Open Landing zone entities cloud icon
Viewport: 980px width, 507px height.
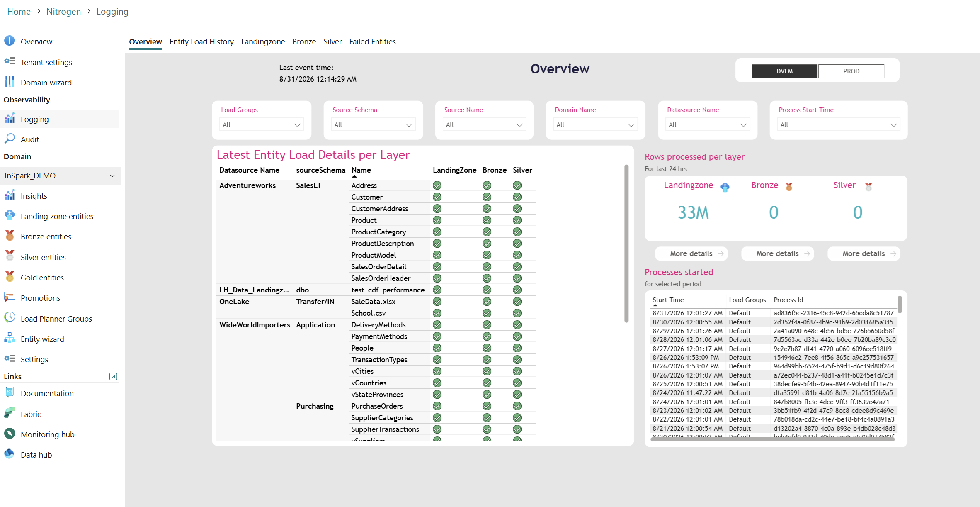tap(10, 215)
